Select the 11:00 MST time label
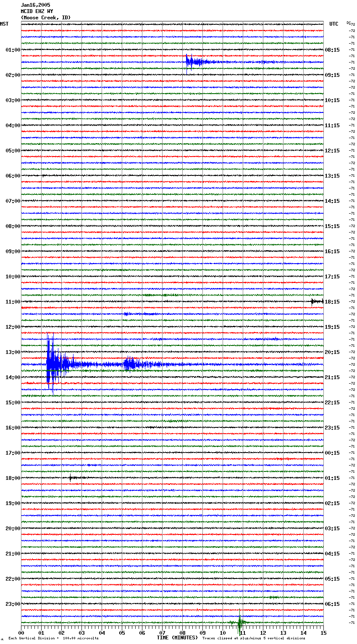This screenshot has width=357, height=644. coord(13,302)
